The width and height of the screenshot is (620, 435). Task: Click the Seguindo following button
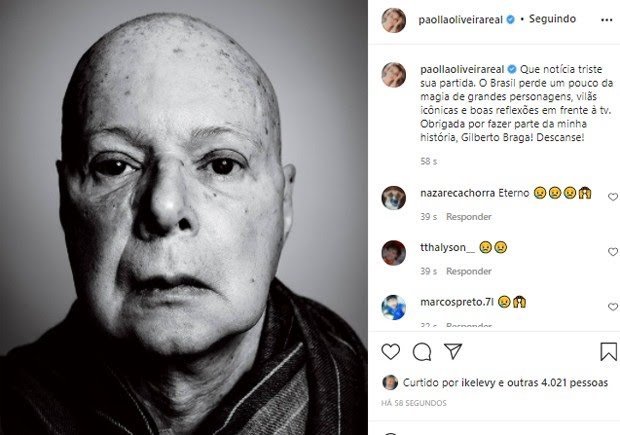[552, 19]
